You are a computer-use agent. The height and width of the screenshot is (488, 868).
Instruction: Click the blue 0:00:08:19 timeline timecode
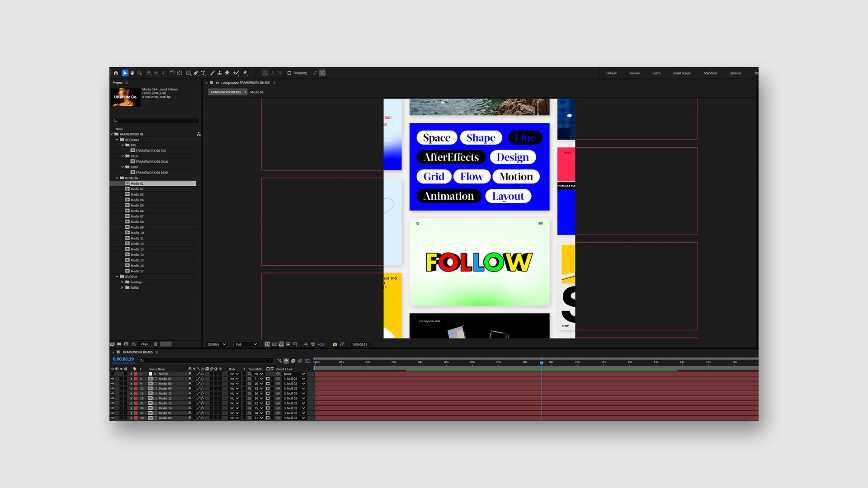123,359
